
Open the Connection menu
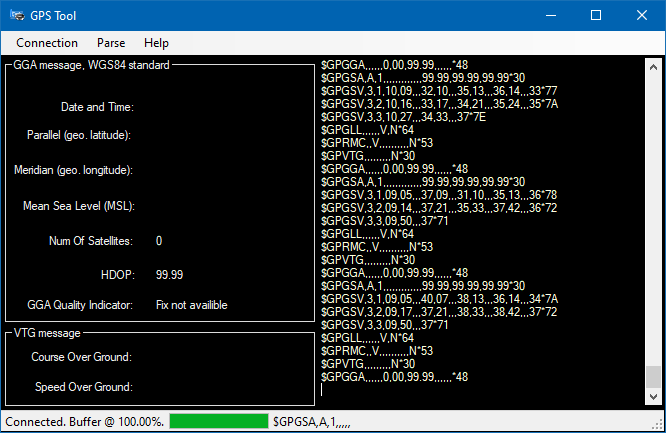[47, 43]
